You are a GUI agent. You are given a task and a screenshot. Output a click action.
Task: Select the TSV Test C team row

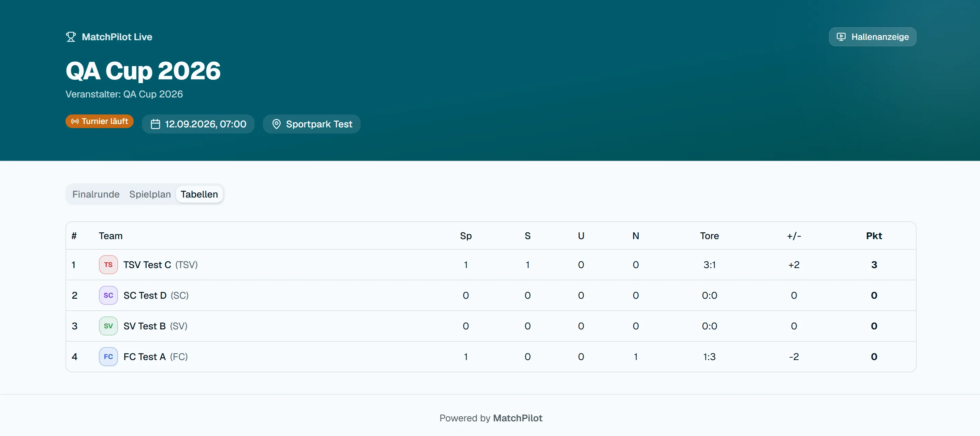click(491, 265)
